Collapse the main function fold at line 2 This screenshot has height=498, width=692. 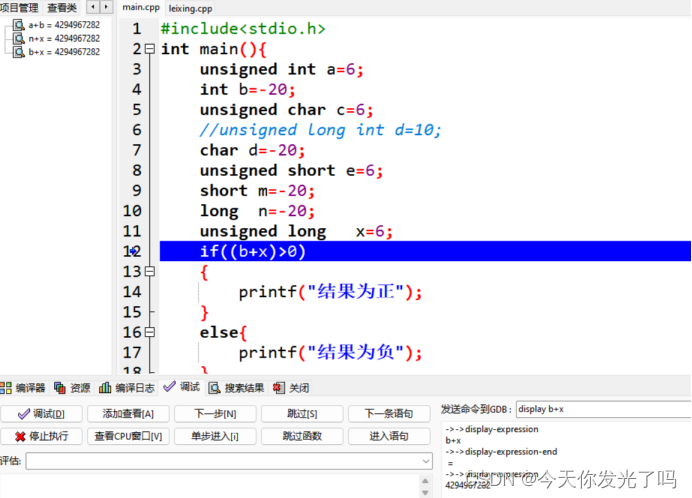tap(150, 49)
